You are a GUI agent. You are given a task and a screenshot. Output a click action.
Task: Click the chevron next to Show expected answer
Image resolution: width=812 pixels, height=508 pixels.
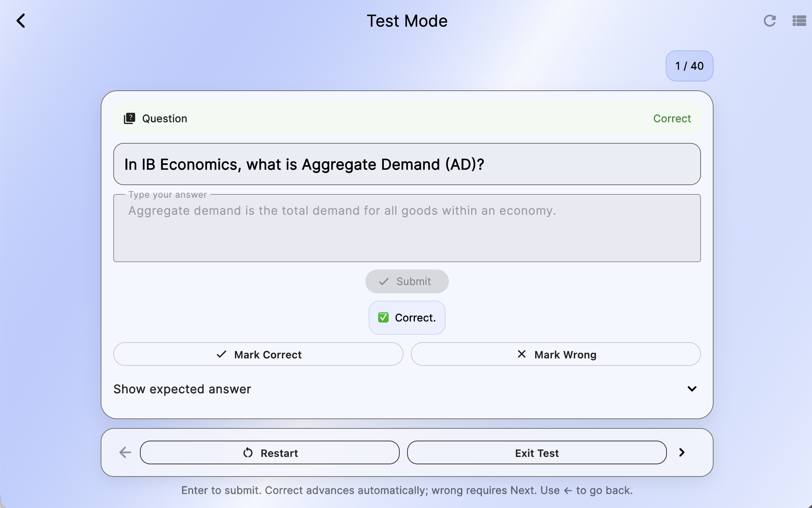pos(692,389)
